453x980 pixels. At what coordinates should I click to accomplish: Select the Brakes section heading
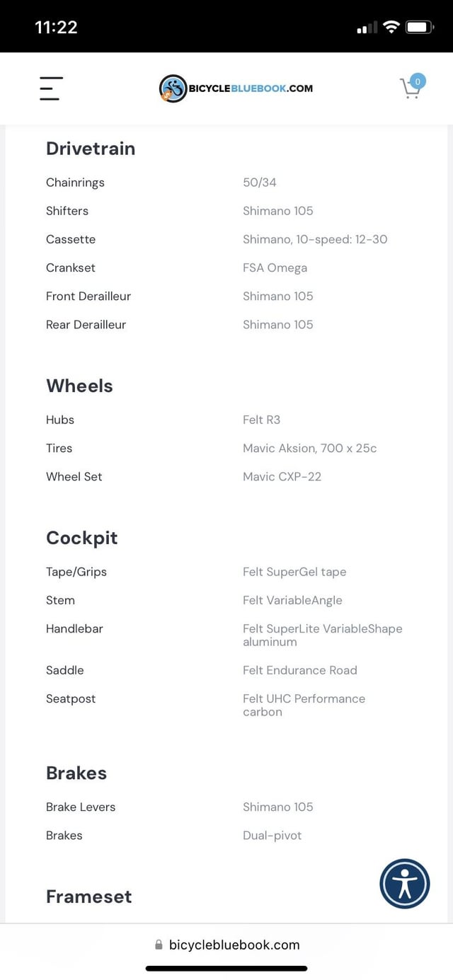[76, 773]
